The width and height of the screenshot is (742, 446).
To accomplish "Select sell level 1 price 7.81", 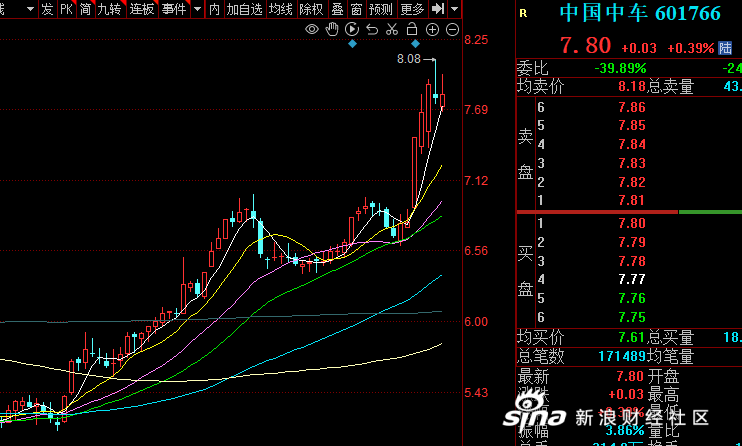I will pyautogui.click(x=632, y=200).
